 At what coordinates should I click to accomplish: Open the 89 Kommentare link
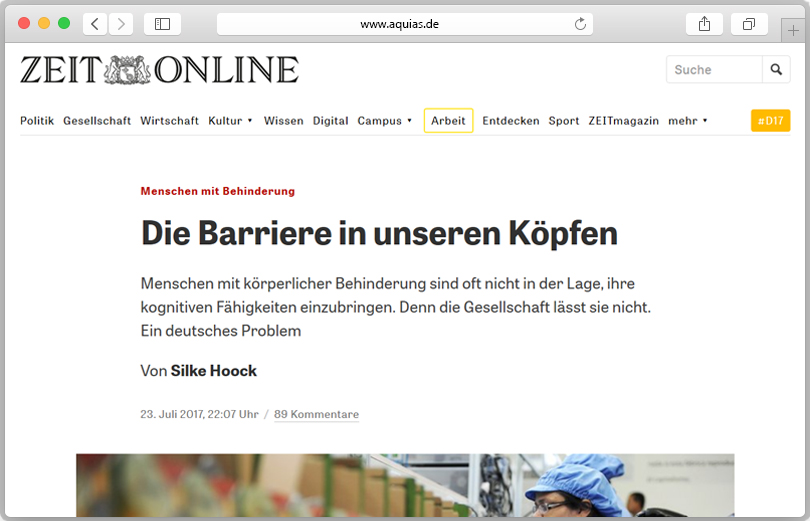(x=316, y=414)
